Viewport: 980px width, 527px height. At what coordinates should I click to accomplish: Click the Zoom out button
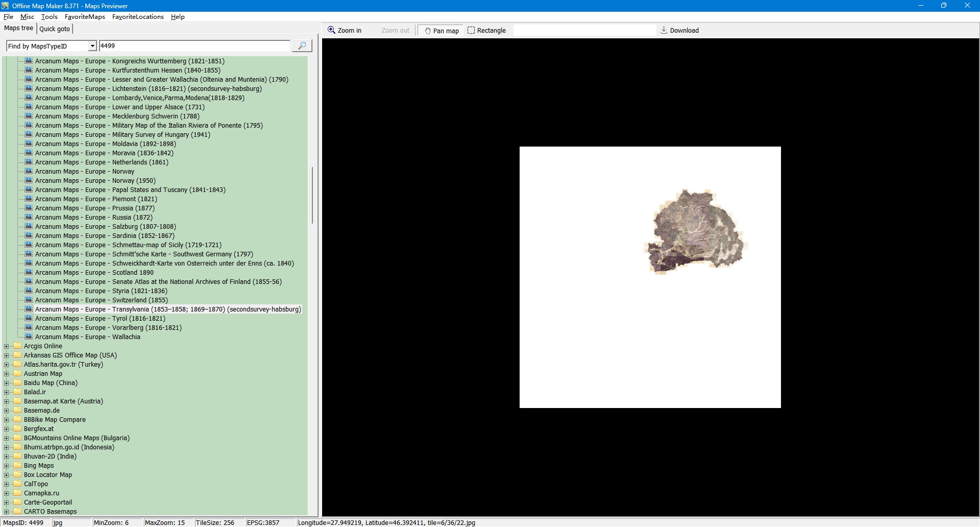pos(395,31)
